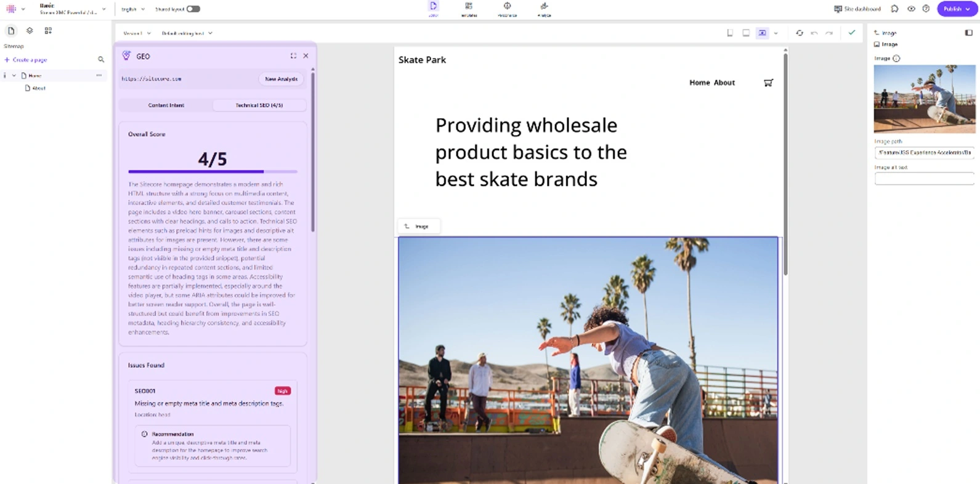Screen dimensions: 980x484
Task: Select the Content Intent tab
Action: pos(166,105)
